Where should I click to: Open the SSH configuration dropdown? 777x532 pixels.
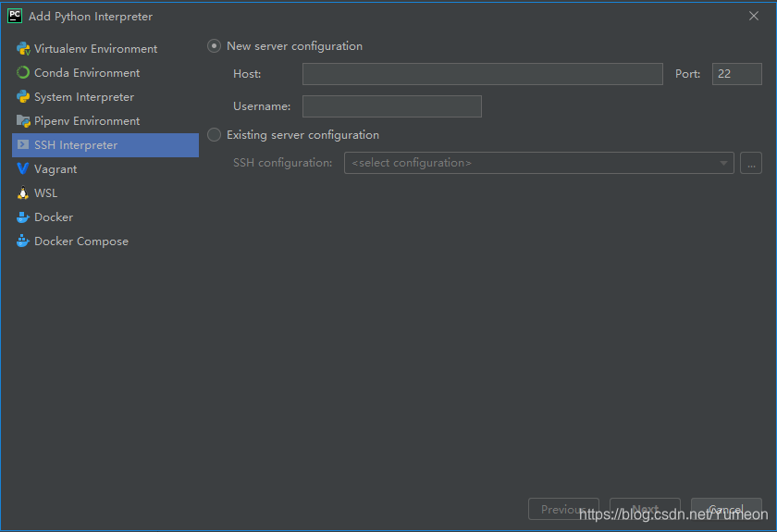click(x=538, y=163)
